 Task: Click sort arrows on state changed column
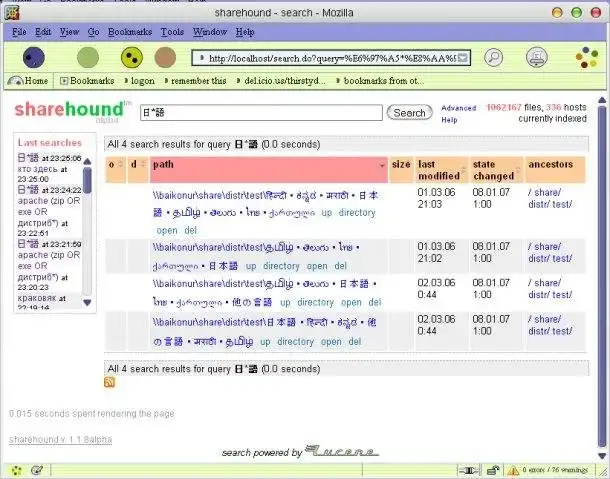tap(518, 170)
